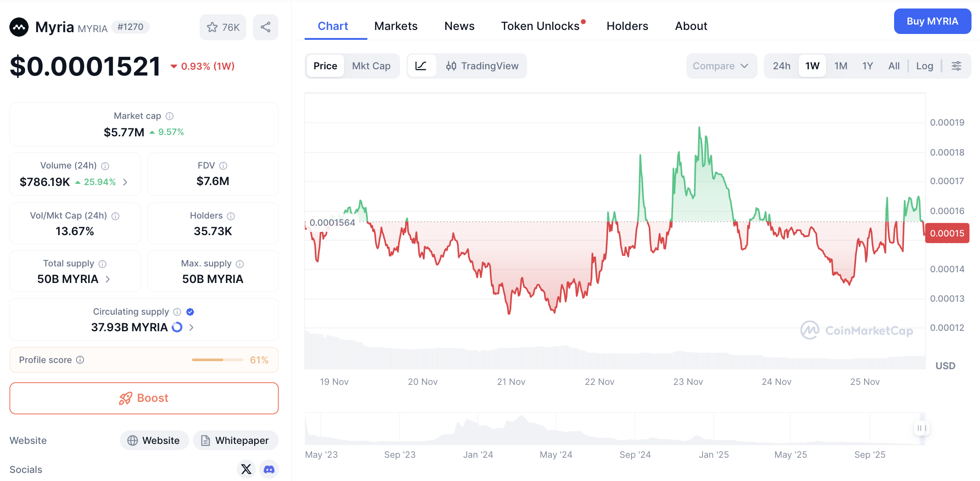Select the line chart icon
The width and height of the screenshot is (980, 481).
click(421, 66)
